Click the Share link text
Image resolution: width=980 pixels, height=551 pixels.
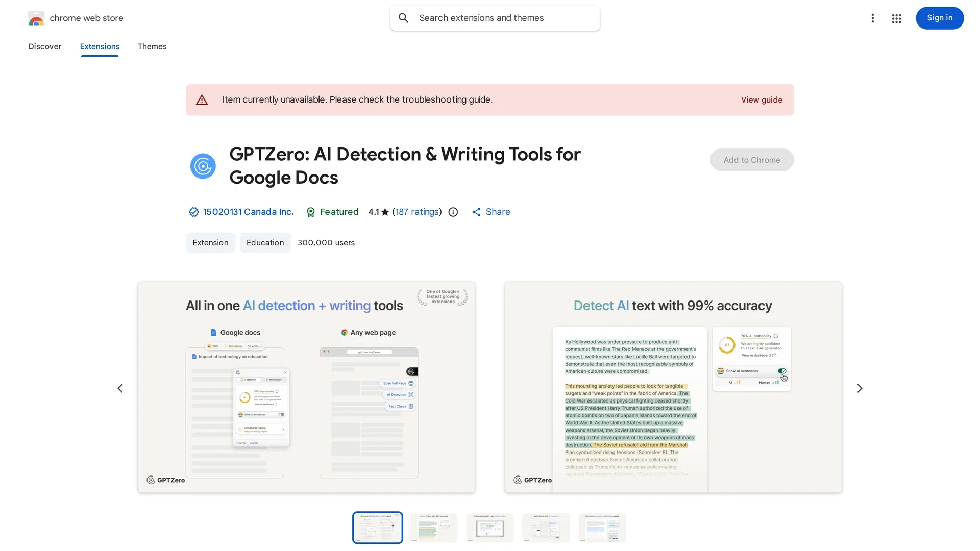[498, 212]
